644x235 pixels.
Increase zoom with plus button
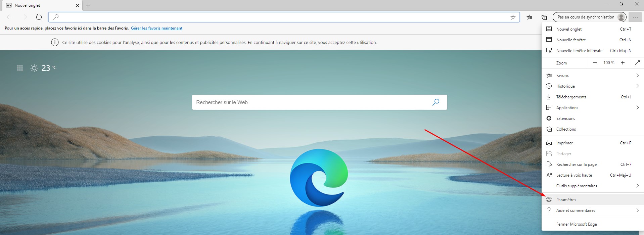(623, 63)
